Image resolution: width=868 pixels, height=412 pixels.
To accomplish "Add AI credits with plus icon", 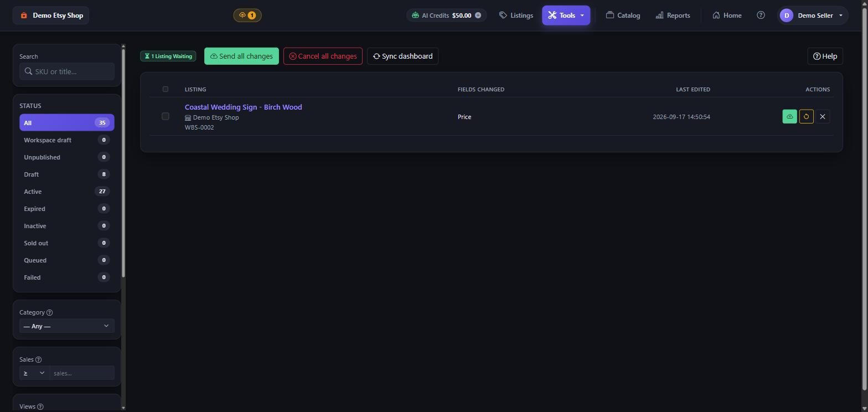I will click(478, 16).
